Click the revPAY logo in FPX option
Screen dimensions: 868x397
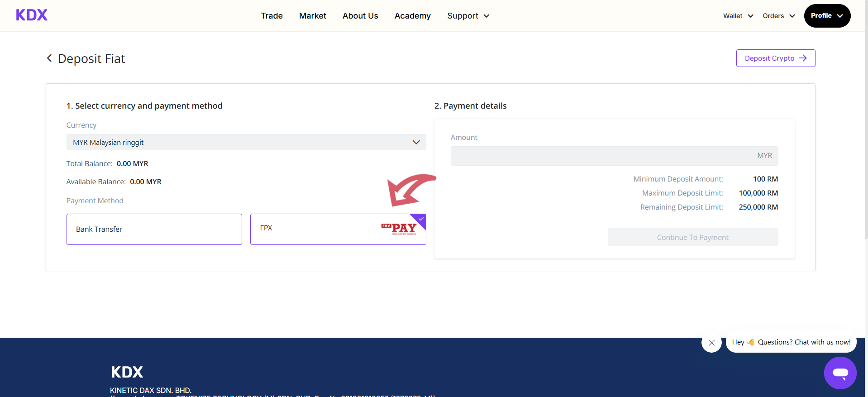pos(399,229)
